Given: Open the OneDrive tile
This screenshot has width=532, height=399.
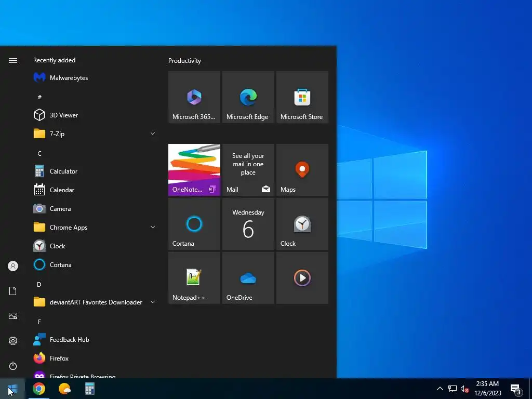Looking at the screenshot, I should tap(248, 278).
